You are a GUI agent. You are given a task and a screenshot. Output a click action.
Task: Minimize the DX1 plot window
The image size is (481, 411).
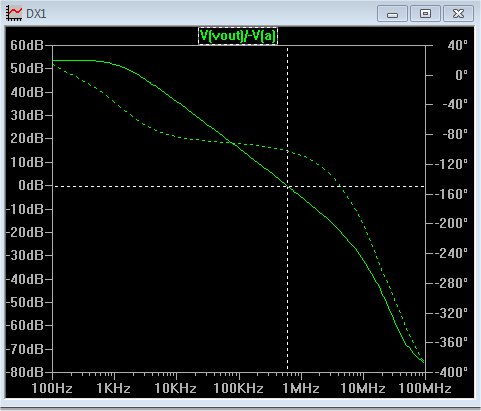click(x=392, y=14)
